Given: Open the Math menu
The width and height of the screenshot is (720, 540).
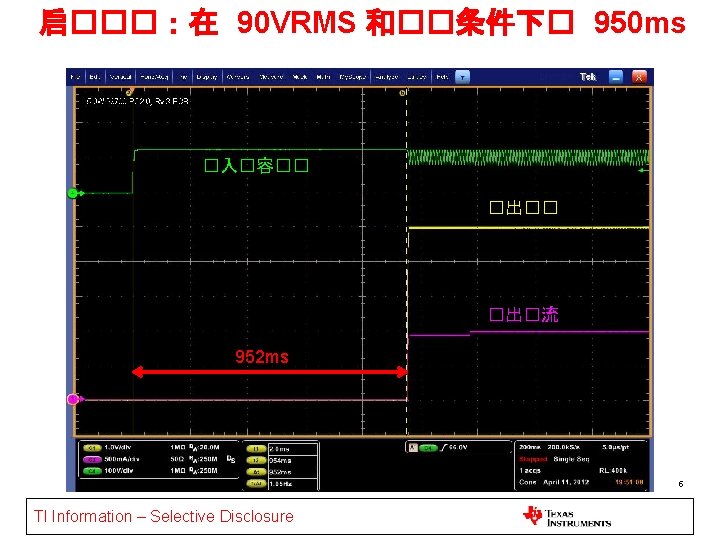Looking at the screenshot, I should 323,77.
